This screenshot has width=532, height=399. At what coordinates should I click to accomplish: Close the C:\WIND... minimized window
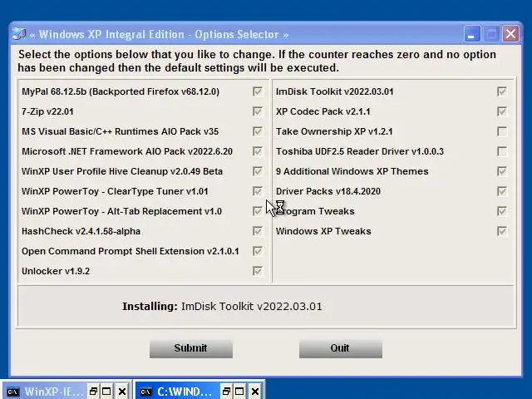[x=255, y=392]
